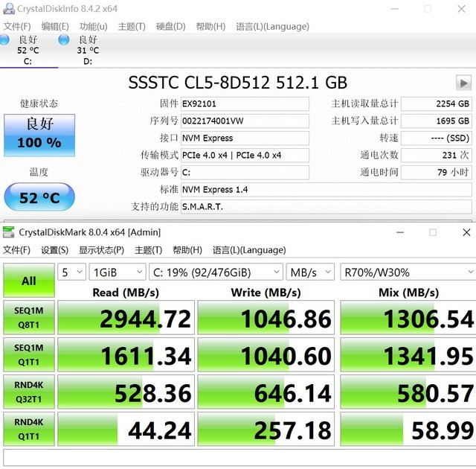The image size is (476, 469).
Task: Click drive letter field C:
Action: [x=245, y=173]
